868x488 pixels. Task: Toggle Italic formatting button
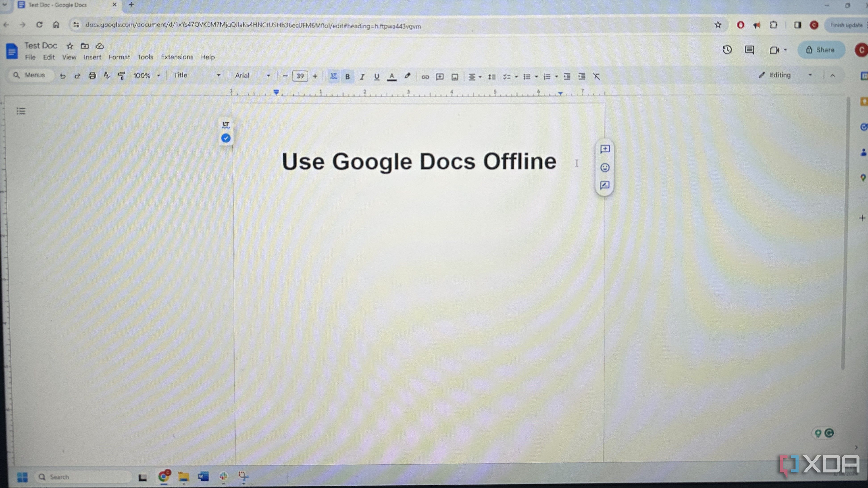click(x=362, y=77)
